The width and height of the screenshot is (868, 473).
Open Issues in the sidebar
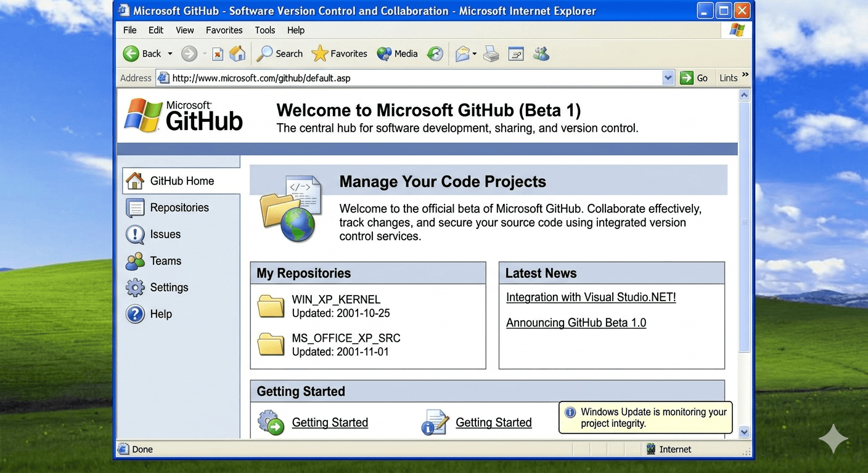click(x=165, y=235)
